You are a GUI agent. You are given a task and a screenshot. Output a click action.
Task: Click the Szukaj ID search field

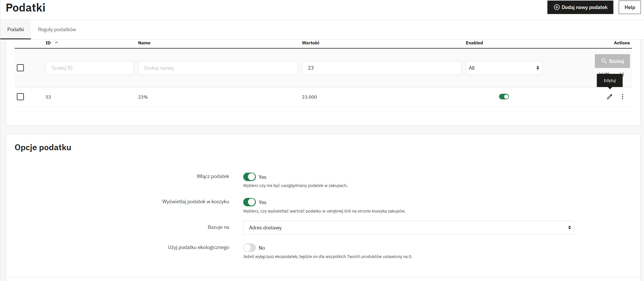tap(90, 68)
